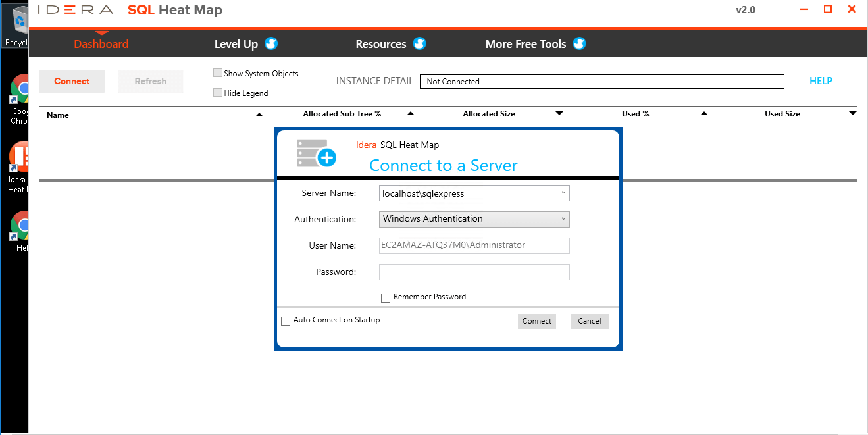
Task: Open the HELP link
Action: click(x=821, y=81)
